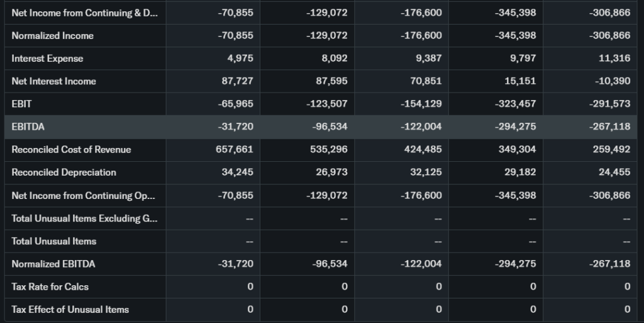The image size is (644, 323).
Task: Select the Net Income from Continuing Op... label
Action: pos(83,195)
